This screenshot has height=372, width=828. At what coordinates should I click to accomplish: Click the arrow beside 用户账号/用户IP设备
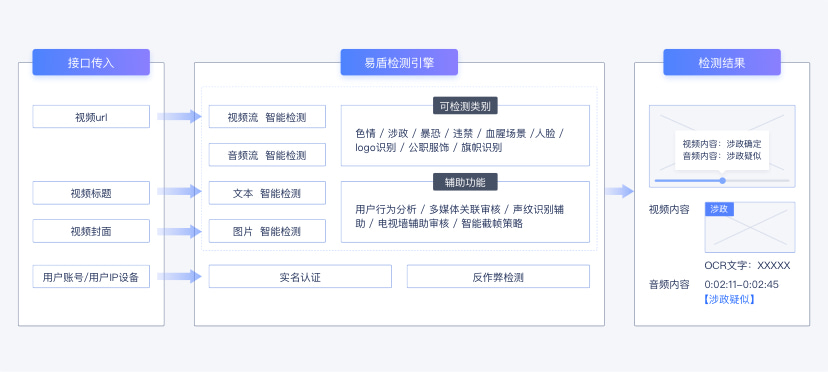point(180,276)
